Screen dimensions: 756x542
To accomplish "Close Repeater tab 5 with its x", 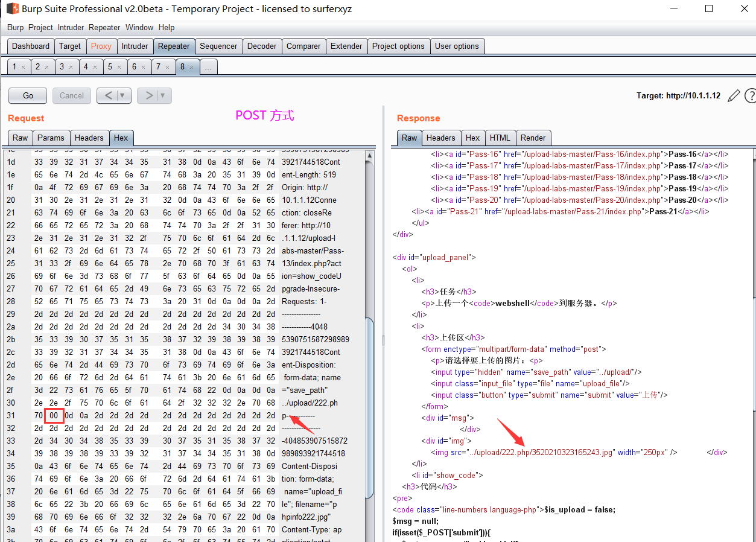I will pyautogui.click(x=119, y=67).
